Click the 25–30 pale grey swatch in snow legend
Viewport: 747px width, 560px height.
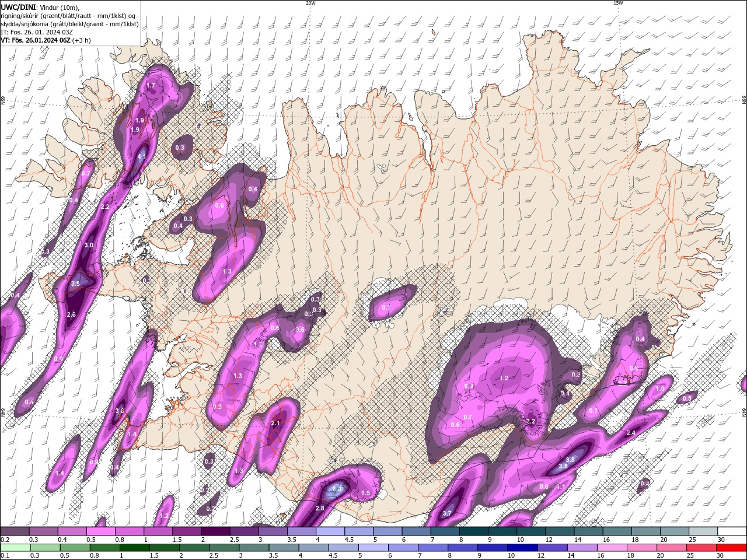(x=703, y=531)
